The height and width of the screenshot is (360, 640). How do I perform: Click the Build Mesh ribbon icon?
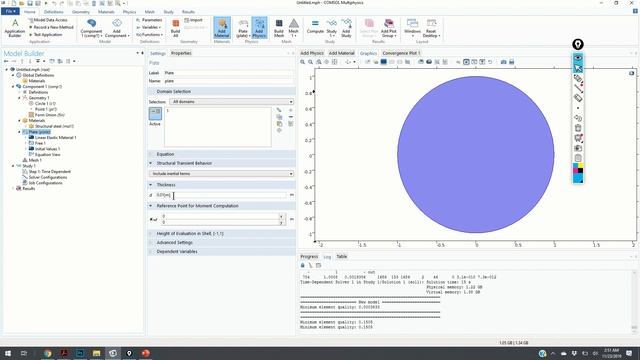pyautogui.click(x=279, y=28)
